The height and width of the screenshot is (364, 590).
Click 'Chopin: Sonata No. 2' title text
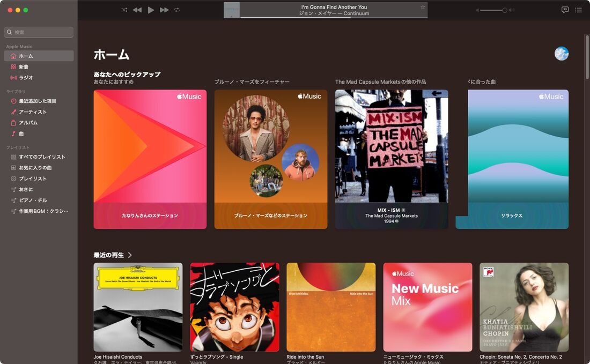coord(521,357)
